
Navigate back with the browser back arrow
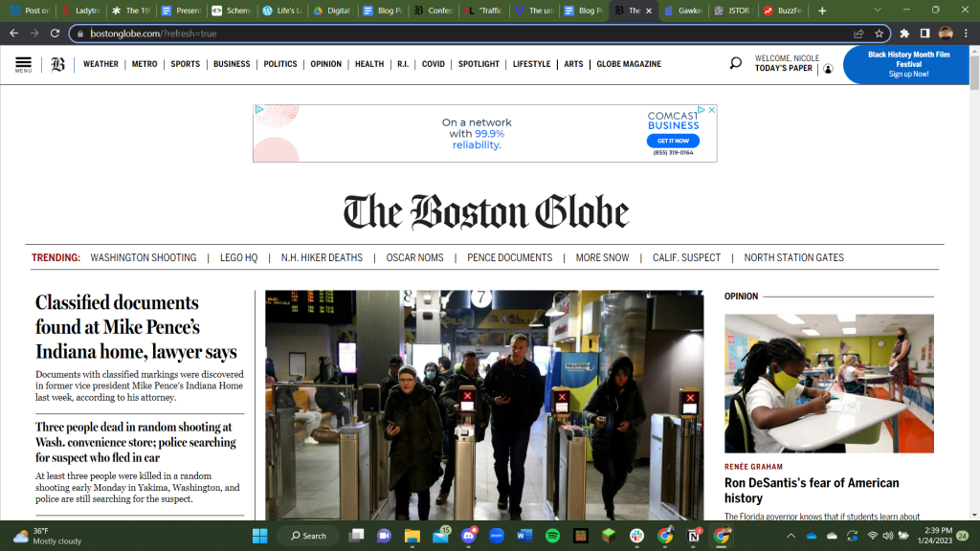12,32
